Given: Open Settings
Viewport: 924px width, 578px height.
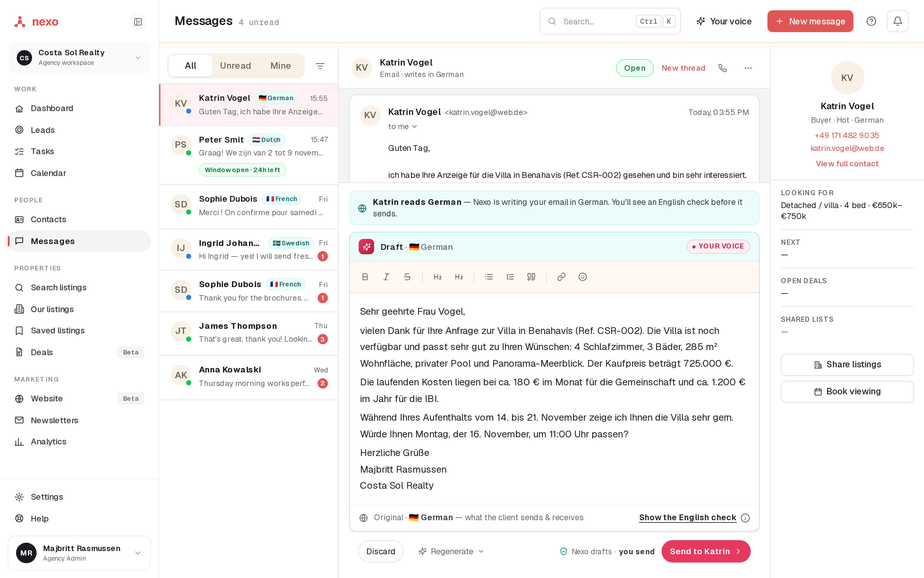Looking at the screenshot, I should [x=79, y=497].
